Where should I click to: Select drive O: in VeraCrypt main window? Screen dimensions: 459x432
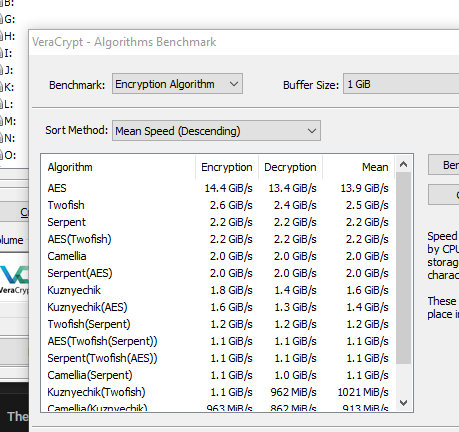8,155
